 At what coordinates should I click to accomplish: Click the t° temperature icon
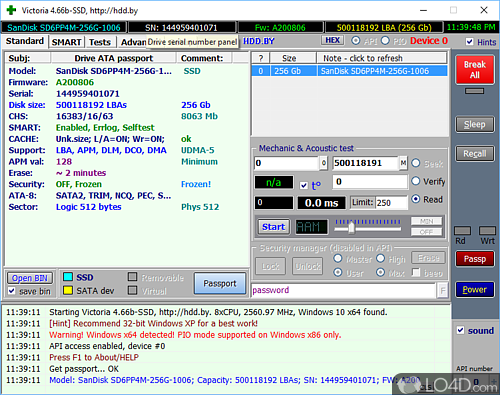[316, 185]
